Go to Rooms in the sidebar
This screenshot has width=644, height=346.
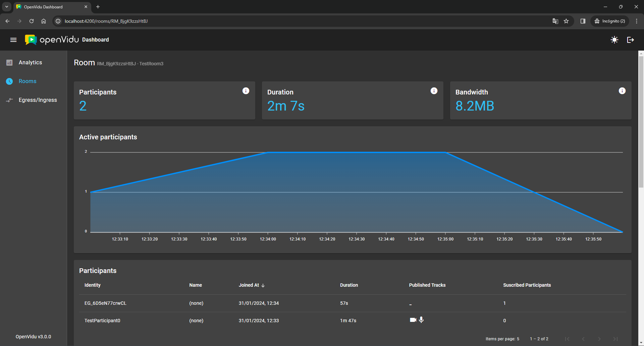click(28, 81)
